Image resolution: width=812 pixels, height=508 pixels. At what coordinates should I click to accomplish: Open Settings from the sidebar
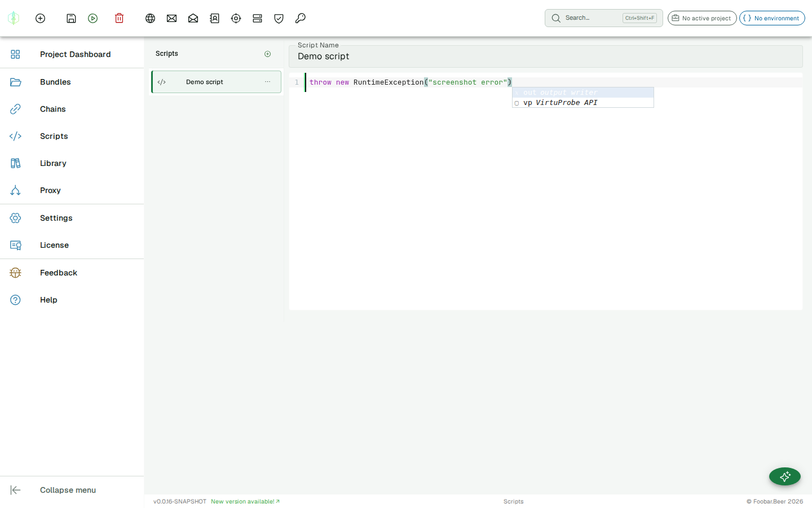pos(72,218)
